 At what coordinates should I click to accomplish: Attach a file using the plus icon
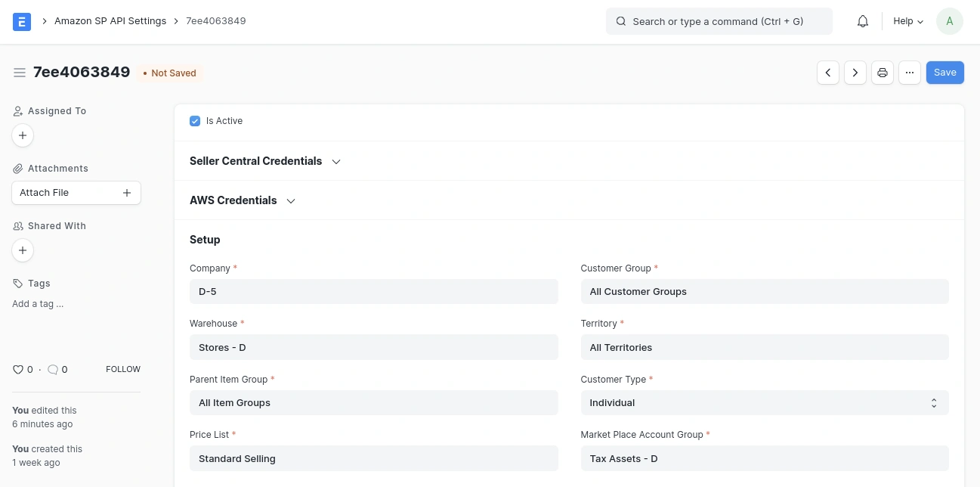click(x=127, y=192)
